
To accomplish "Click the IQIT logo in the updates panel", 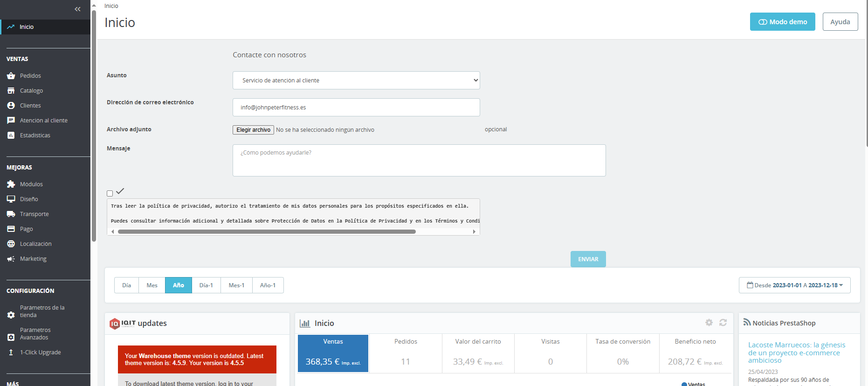I will (122, 324).
